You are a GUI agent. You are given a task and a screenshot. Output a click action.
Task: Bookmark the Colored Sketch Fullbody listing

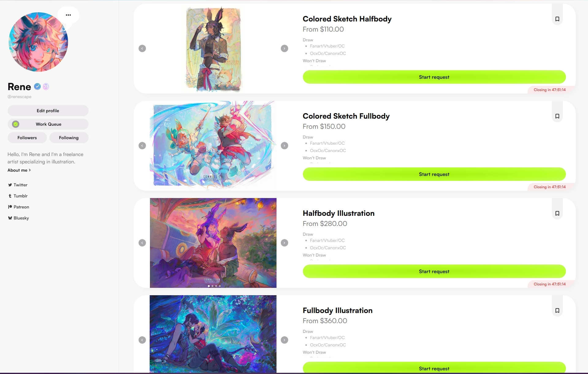tap(557, 116)
